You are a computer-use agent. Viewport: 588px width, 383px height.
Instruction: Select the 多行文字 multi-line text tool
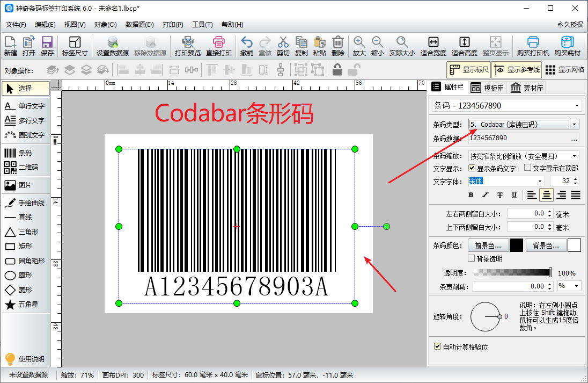click(x=26, y=120)
